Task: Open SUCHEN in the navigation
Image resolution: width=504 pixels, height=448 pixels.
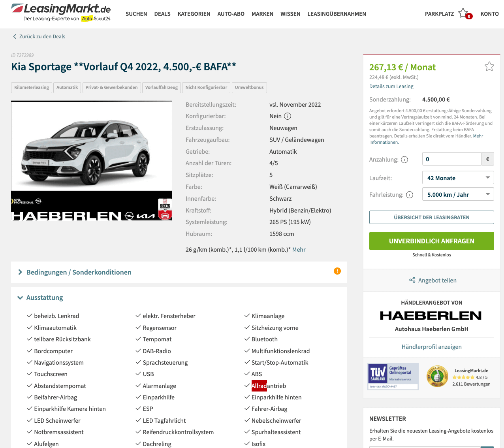Action: pos(136,14)
